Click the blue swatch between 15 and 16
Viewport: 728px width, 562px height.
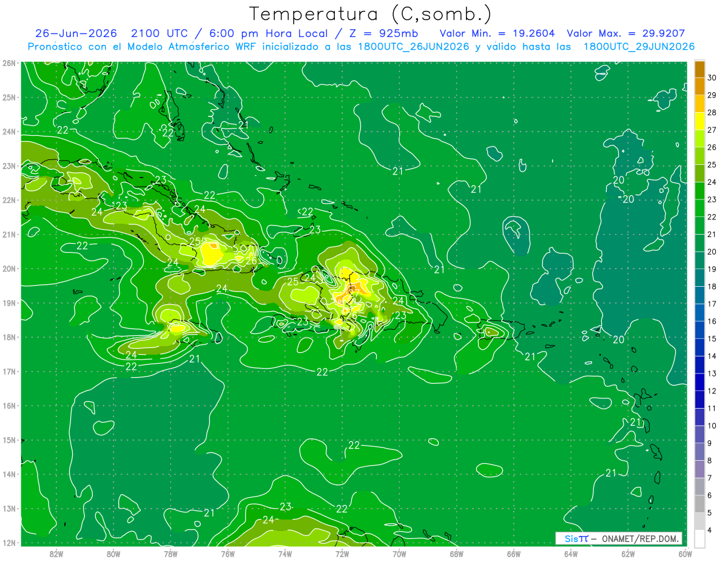tap(699, 330)
